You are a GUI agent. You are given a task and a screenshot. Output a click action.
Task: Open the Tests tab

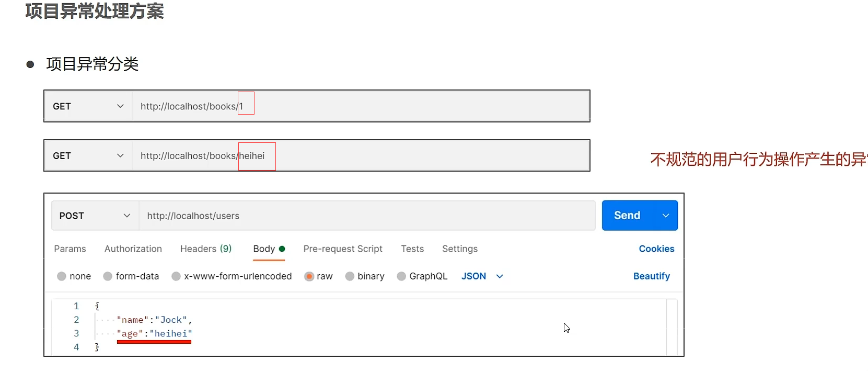(x=412, y=249)
